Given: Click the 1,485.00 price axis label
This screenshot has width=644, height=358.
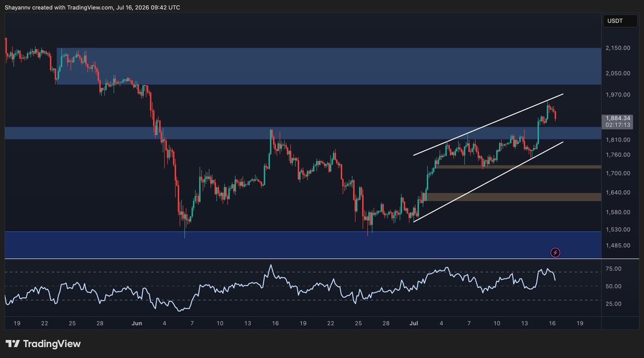Looking at the screenshot, I should [618, 245].
